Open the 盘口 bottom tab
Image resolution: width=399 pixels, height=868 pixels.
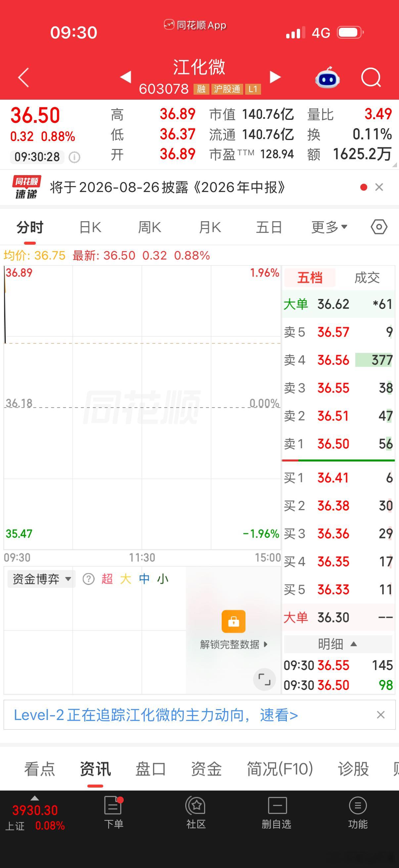151,769
